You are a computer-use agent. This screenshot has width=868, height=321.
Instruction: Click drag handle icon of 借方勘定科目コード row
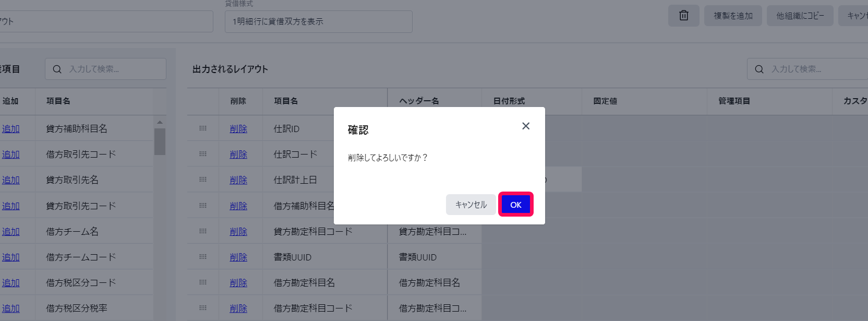[203, 307]
